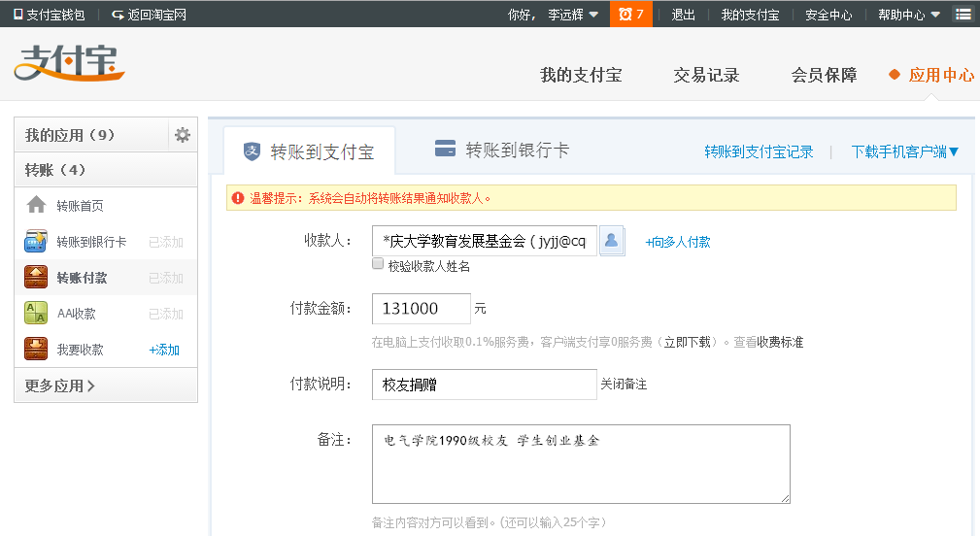Image resolution: width=980 pixels, height=536 pixels.
Task: Open 安全中心 link
Action: [828, 15]
